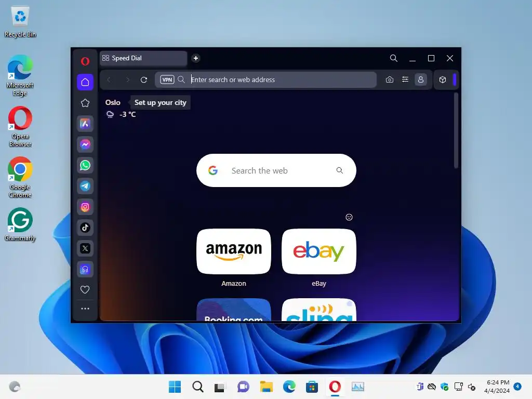Add a new tab with plus button

[x=196, y=58]
